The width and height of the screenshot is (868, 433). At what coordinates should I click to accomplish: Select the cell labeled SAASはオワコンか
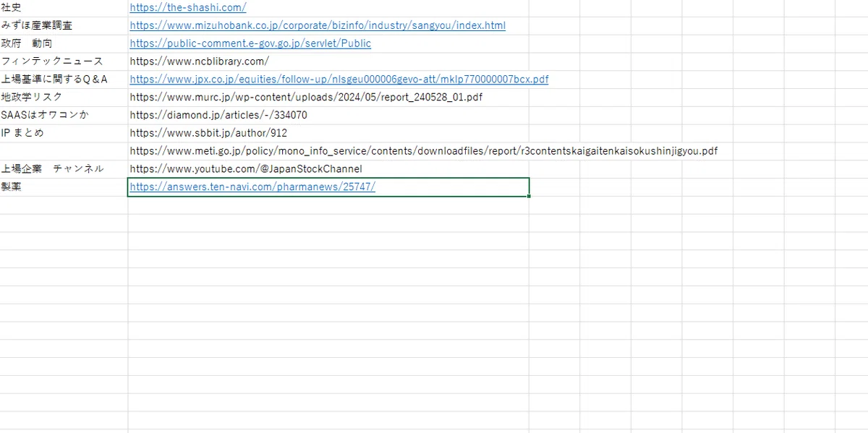(64, 115)
